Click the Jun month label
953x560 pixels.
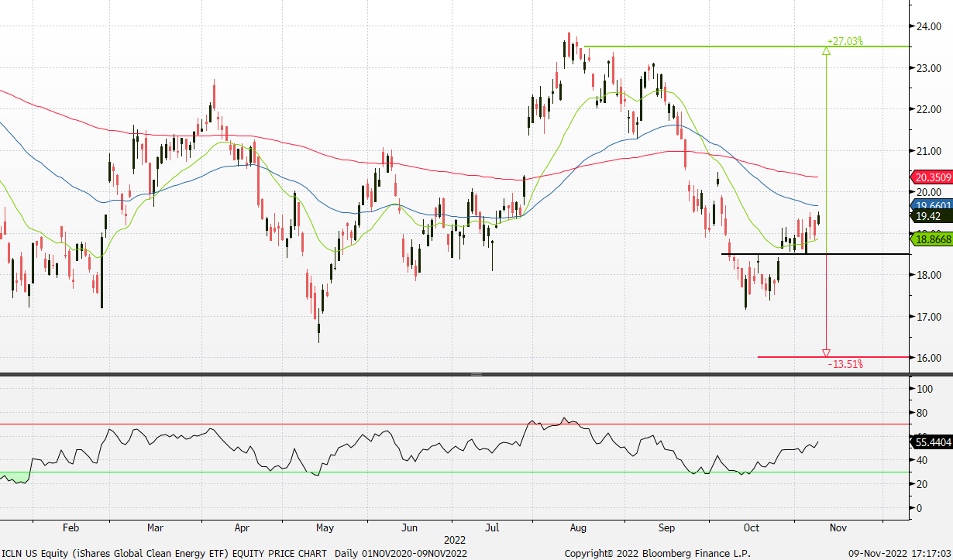click(x=410, y=528)
